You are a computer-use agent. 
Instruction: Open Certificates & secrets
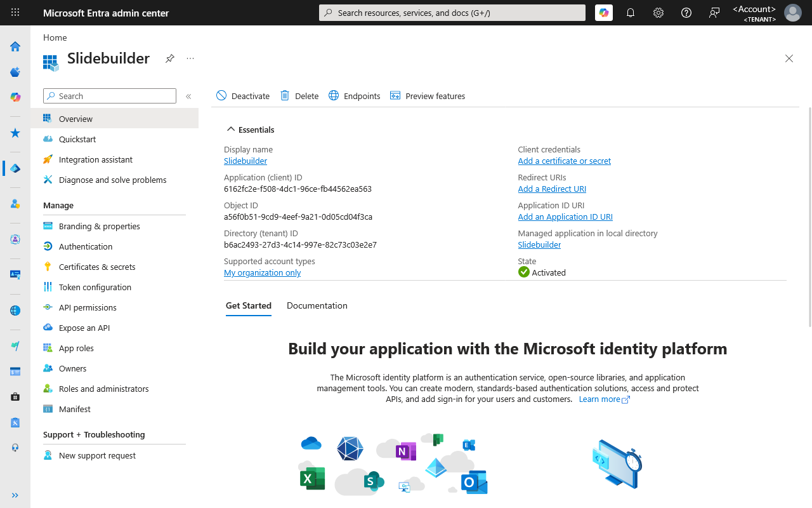(114, 267)
